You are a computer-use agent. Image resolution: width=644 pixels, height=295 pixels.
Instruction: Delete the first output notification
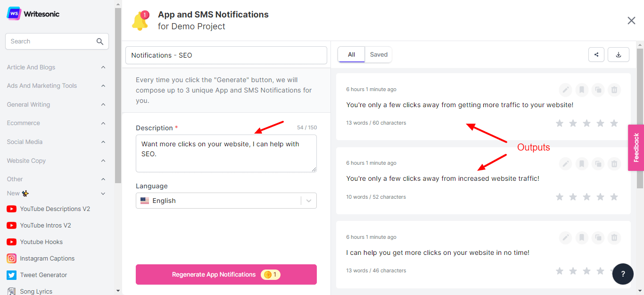614,90
